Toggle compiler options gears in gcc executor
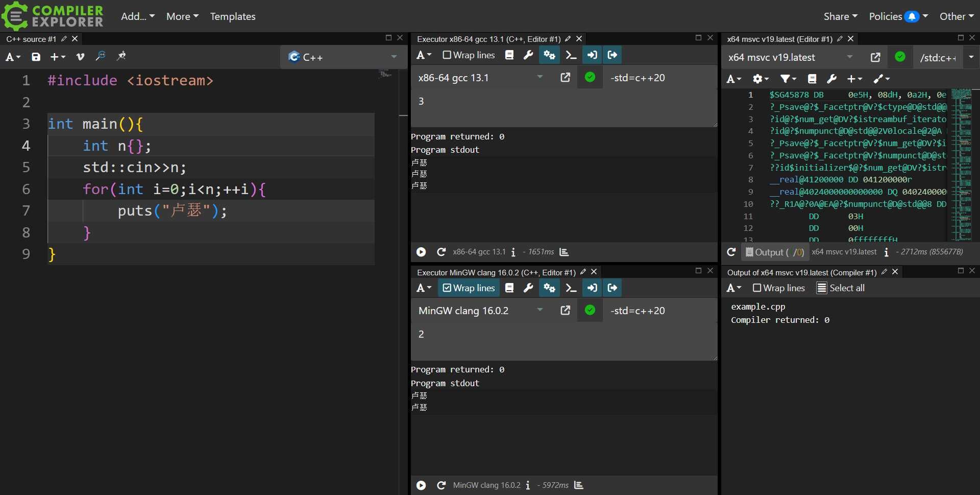Viewport: 980px width, 495px height. (x=549, y=55)
